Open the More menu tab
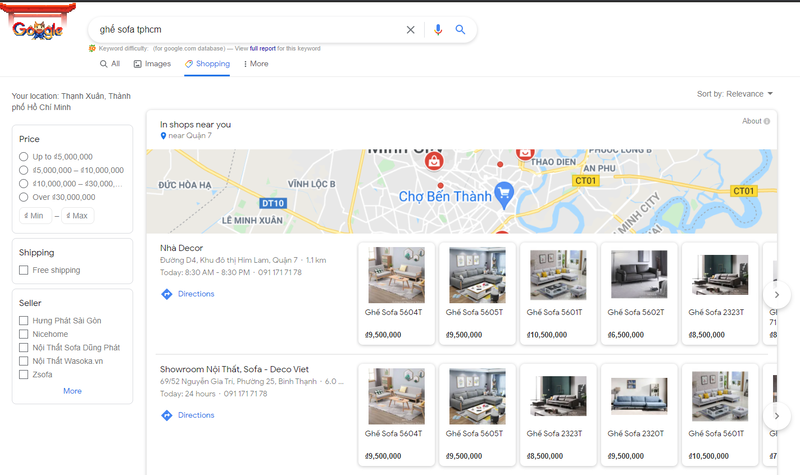The height and width of the screenshot is (475, 800). click(x=256, y=64)
